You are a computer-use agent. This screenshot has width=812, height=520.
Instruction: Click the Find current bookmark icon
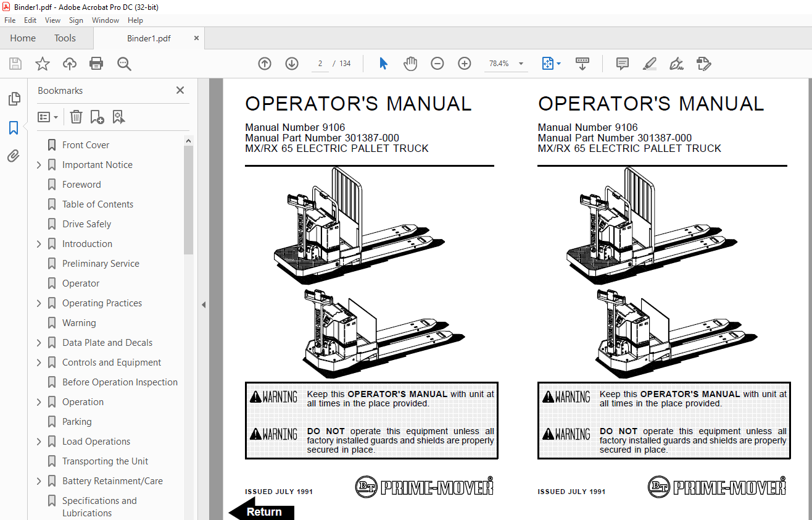pyautogui.click(x=118, y=117)
